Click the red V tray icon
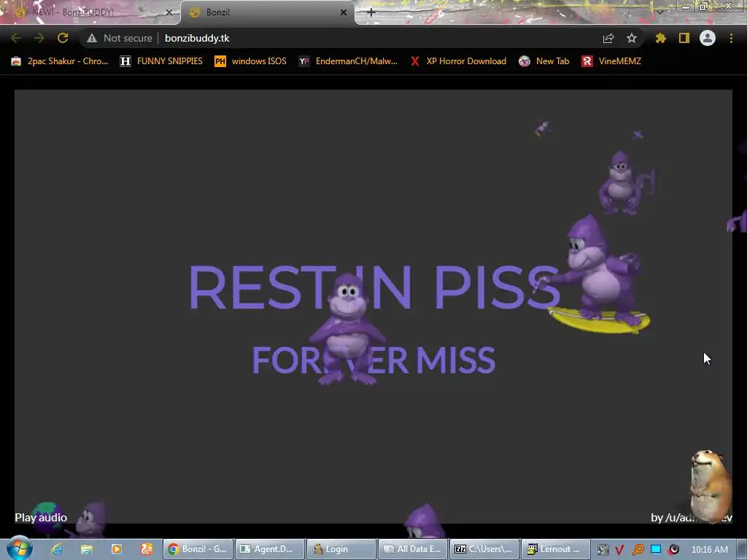The image size is (747, 560). click(619, 550)
